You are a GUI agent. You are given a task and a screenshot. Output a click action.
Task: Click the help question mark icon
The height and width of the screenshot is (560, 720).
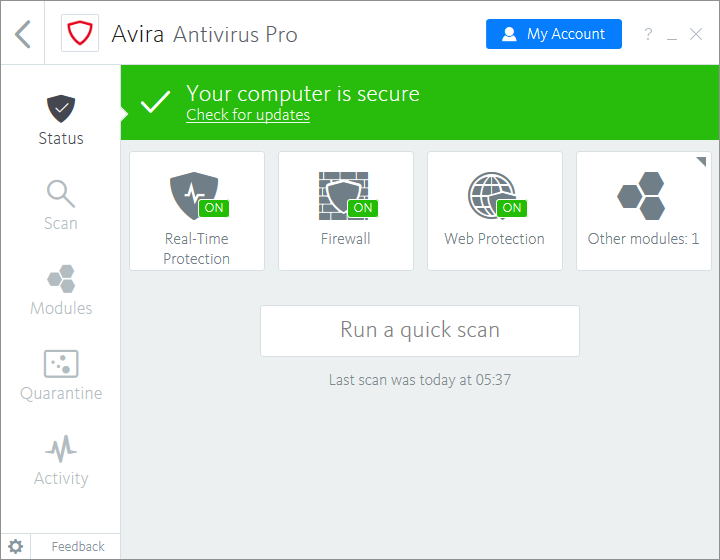click(648, 35)
